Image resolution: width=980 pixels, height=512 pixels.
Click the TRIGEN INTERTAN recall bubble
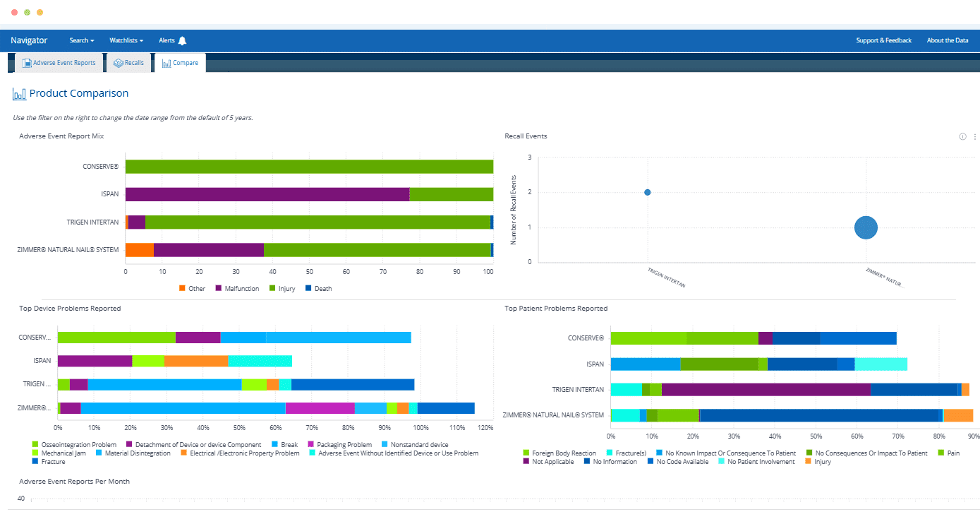[x=648, y=192]
